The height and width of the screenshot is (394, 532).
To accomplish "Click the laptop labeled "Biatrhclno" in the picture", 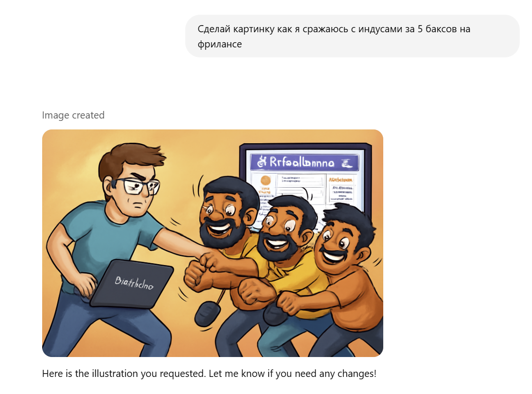I will coord(132,284).
